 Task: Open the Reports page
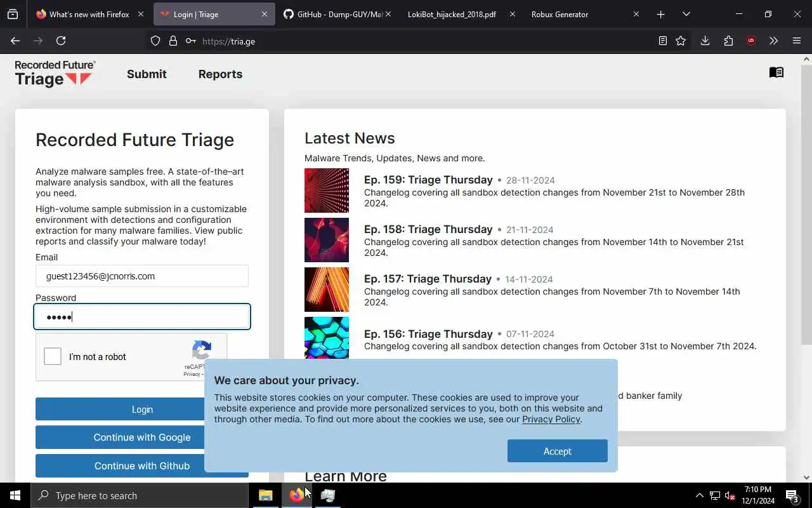click(220, 74)
